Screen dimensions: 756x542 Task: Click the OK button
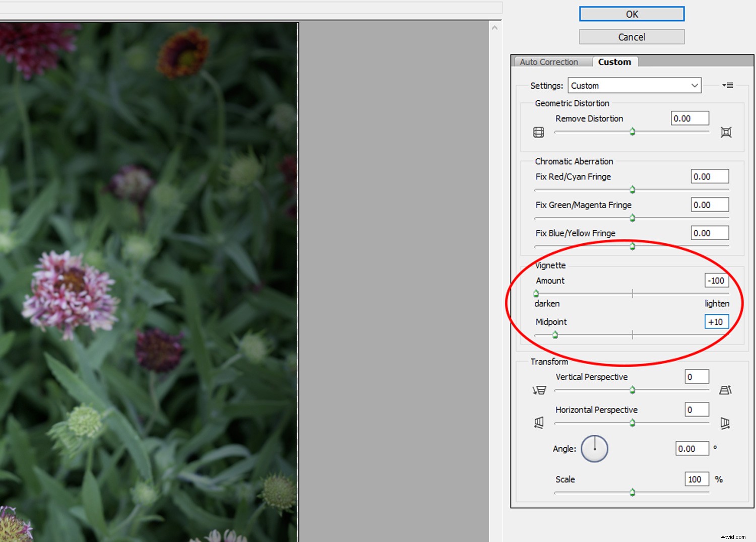[x=632, y=14]
